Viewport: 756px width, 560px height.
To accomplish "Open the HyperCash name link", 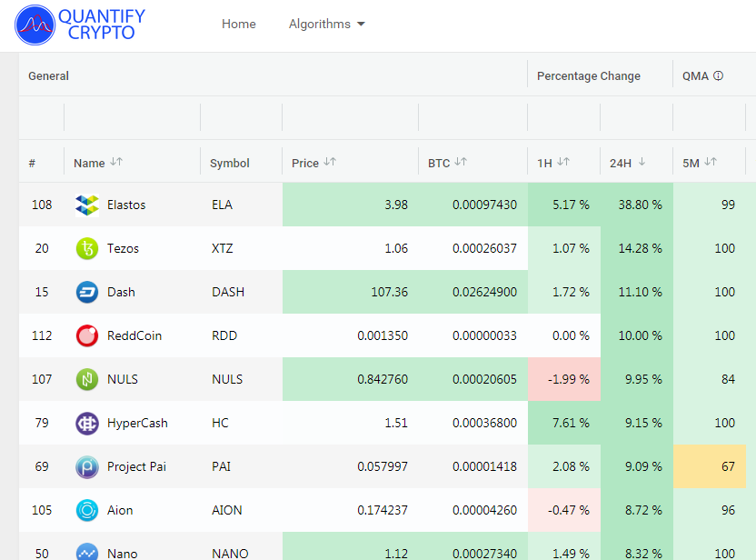I will (x=137, y=423).
